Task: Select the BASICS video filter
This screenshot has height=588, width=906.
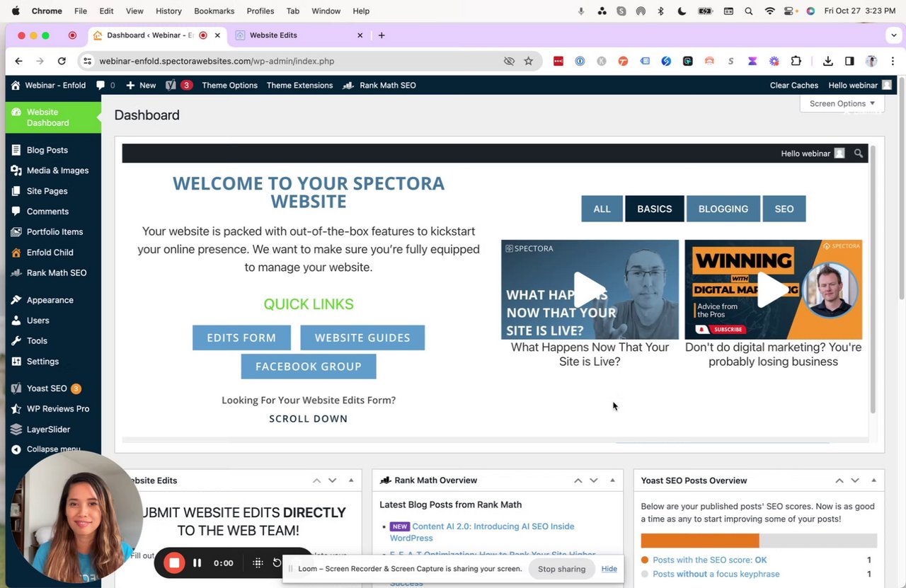Action: 654,209
